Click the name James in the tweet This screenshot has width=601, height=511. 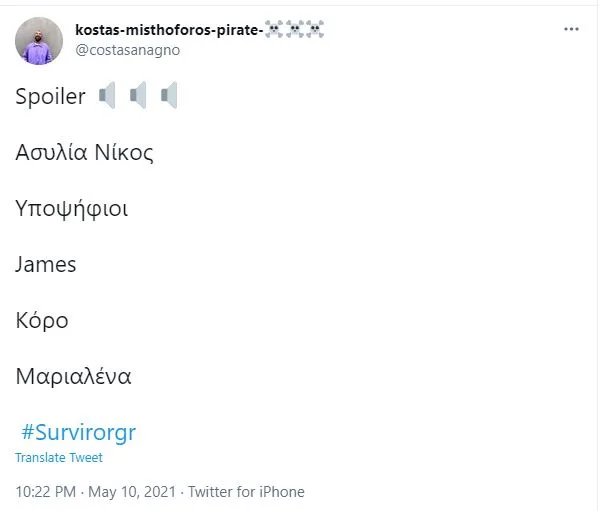click(x=46, y=264)
